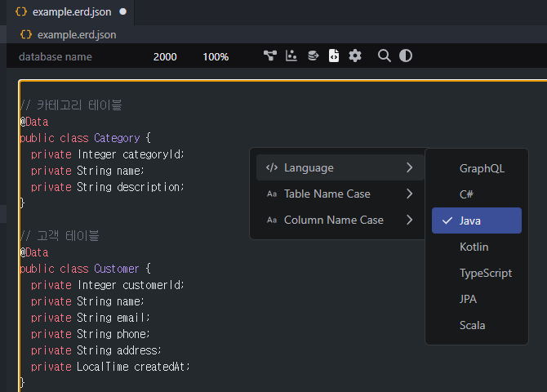This screenshot has height=392, width=547.
Task: Click the '// 고객 테이블' comment
Action: tap(60, 236)
